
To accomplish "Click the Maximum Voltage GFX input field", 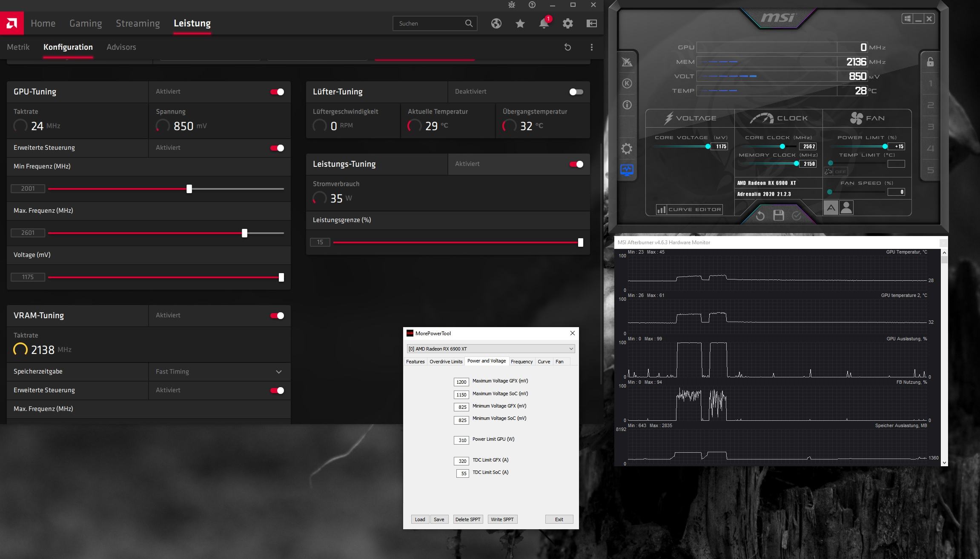I will pyautogui.click(x=461, y=382).
